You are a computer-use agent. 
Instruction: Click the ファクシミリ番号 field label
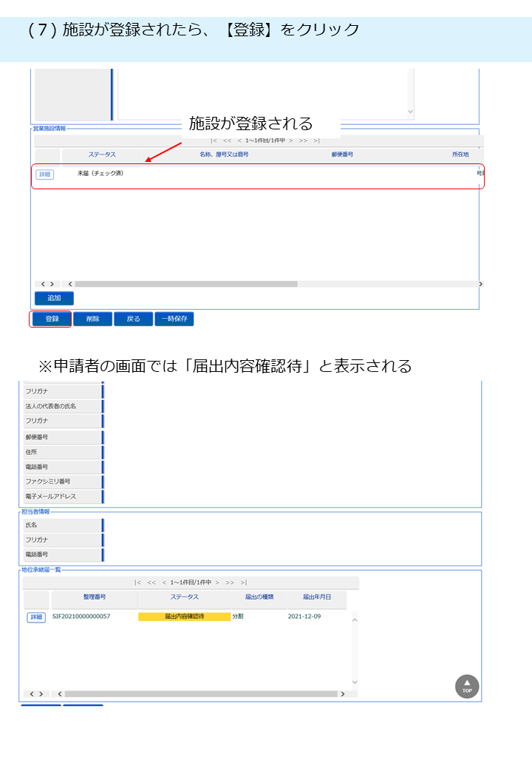[x=48, y=481]
